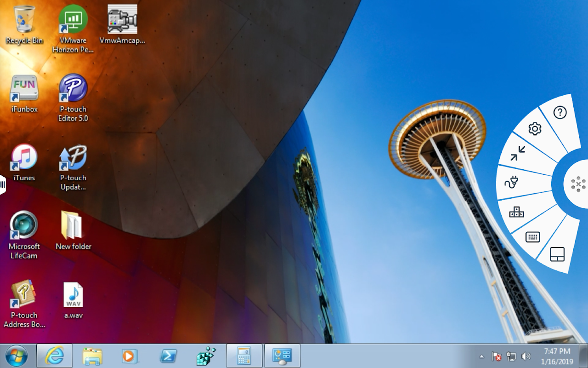Switch to the Calculator taskbar window
This screenshot has height=368, width=588.
244,356
